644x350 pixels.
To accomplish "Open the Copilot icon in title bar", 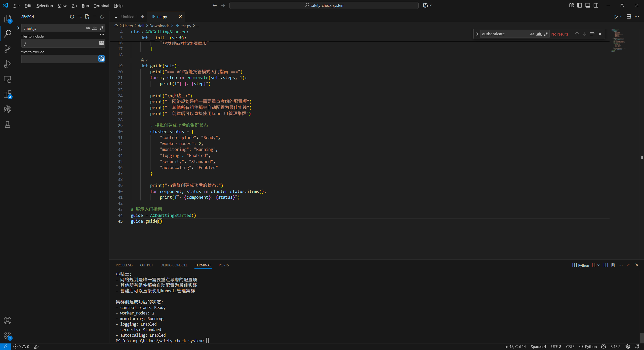I will click(425, 5).
